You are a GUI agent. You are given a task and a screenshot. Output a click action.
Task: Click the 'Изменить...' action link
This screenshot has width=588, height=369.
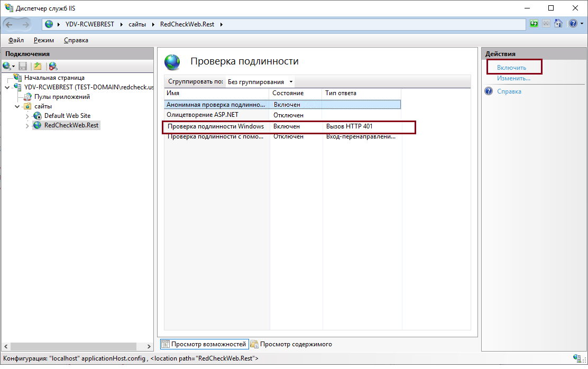pos(513,78)
